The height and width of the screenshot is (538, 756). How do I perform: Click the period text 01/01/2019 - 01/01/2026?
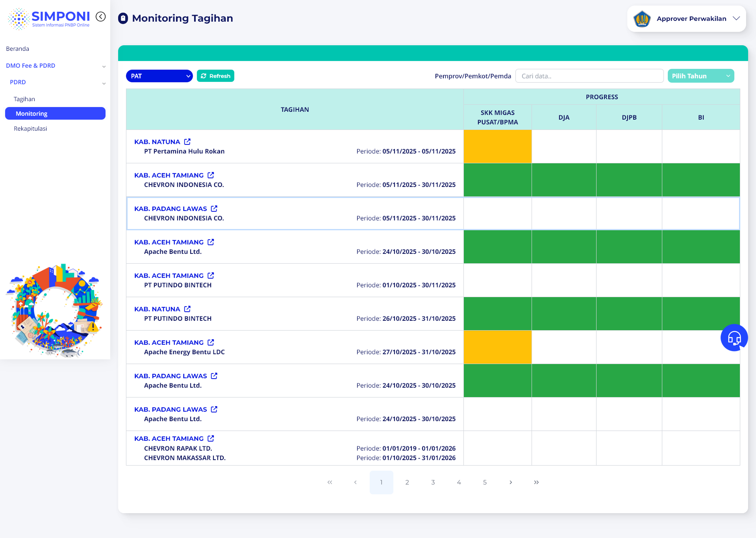click(419, 448)
